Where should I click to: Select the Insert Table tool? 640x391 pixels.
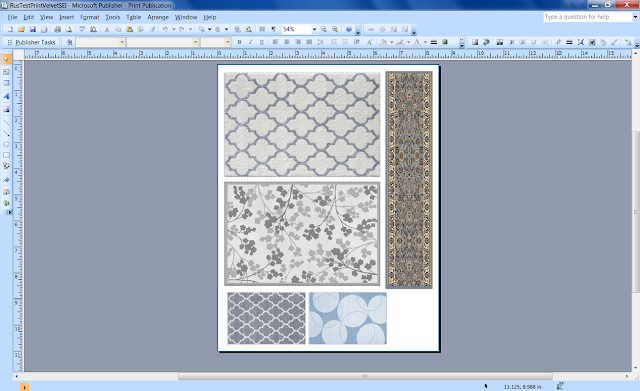pyautogui.click(x=6, y=83)
